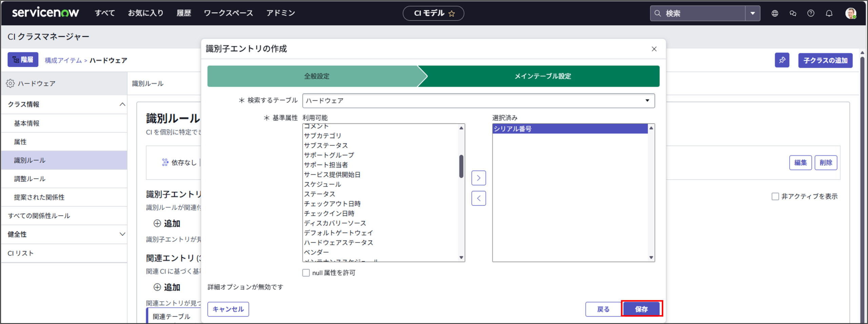Enable null 属性を許可 checkbox
Viewport: 868px width, 324px height.
[x=306, y=273]
